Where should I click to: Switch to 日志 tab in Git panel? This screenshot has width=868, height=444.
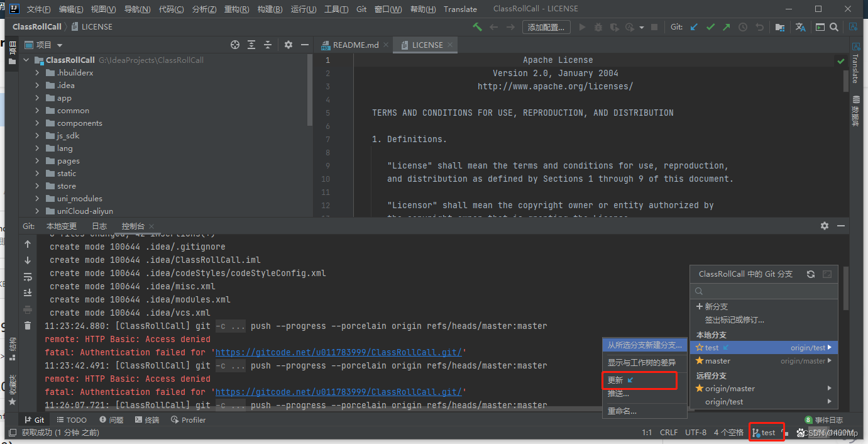(99, 226)
